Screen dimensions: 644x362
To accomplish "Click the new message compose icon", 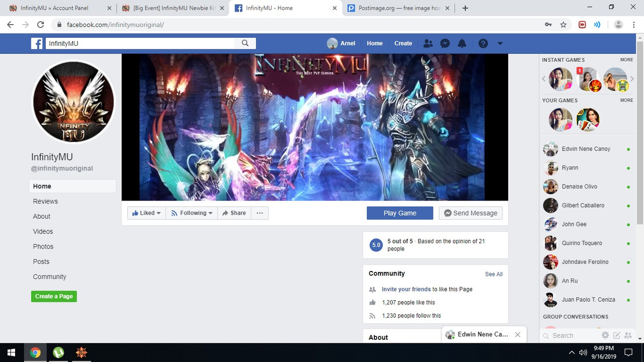I will point(616,335).
